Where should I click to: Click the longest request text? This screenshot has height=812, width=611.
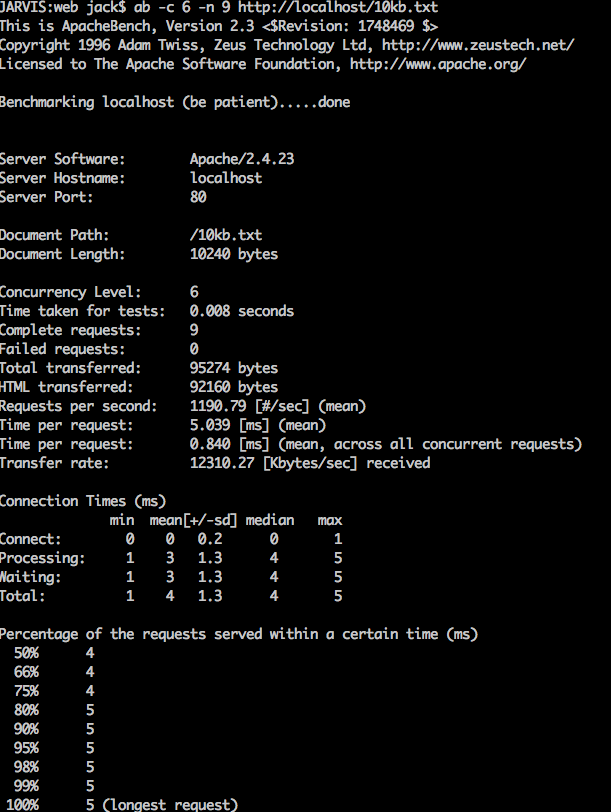170,805
